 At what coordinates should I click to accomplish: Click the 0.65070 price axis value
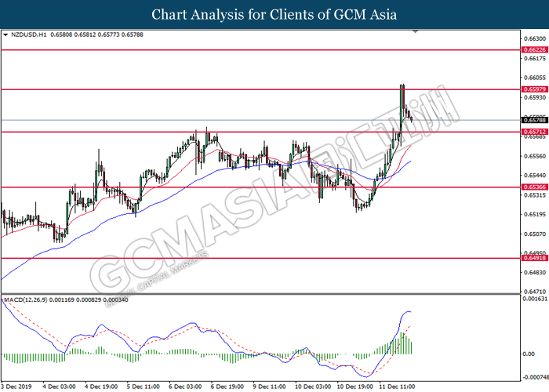click(x=535, y=234)
